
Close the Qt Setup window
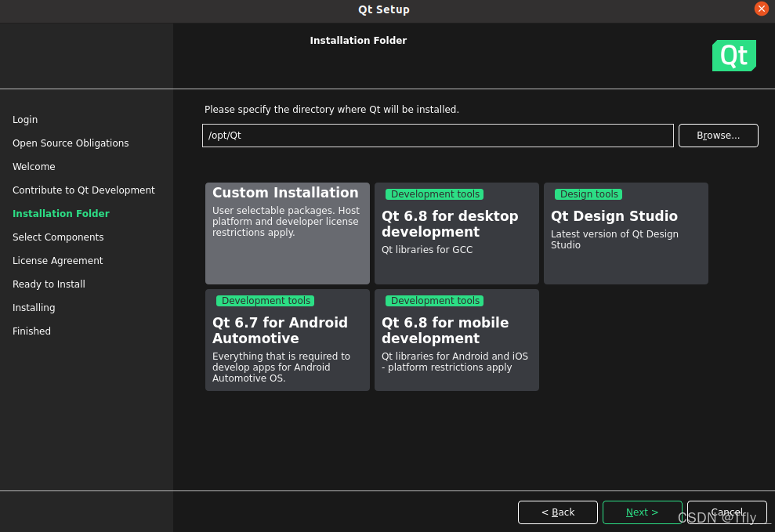[x=761, y=9]
